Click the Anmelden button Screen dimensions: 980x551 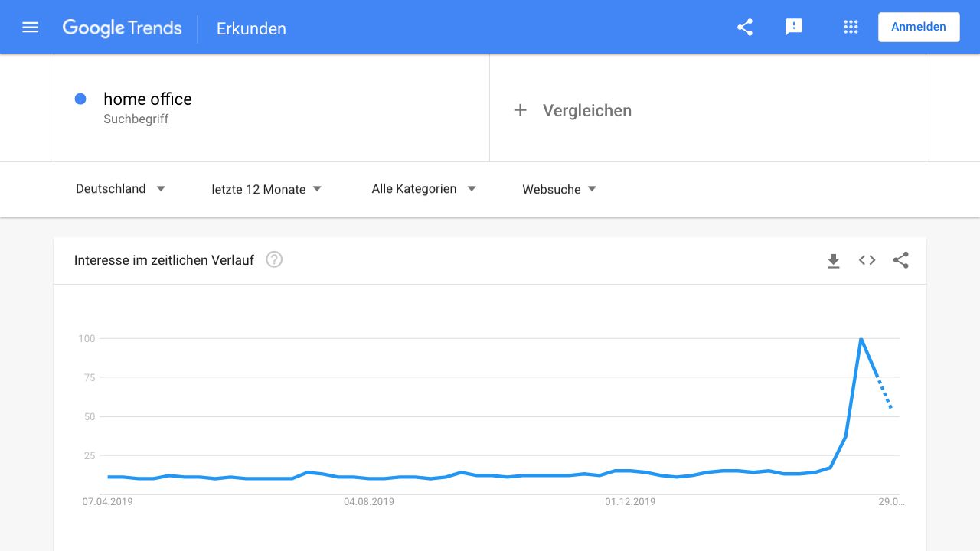pos(919,27)
